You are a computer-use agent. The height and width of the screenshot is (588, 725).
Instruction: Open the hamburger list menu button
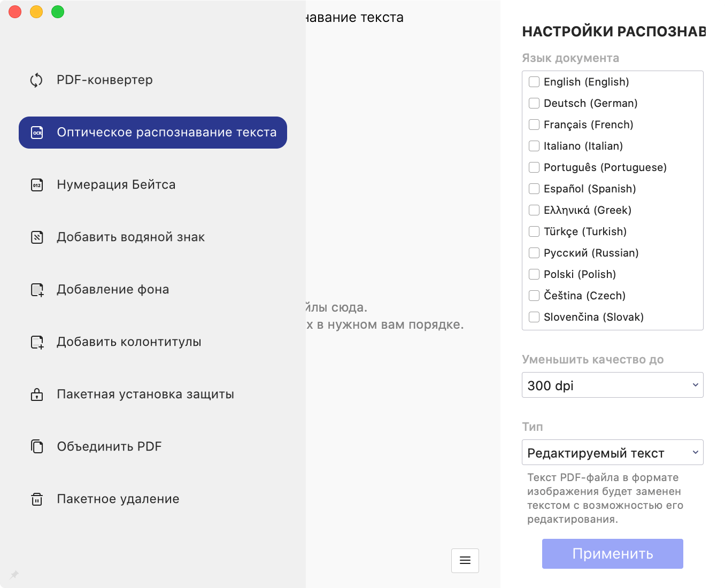(465, 560)
